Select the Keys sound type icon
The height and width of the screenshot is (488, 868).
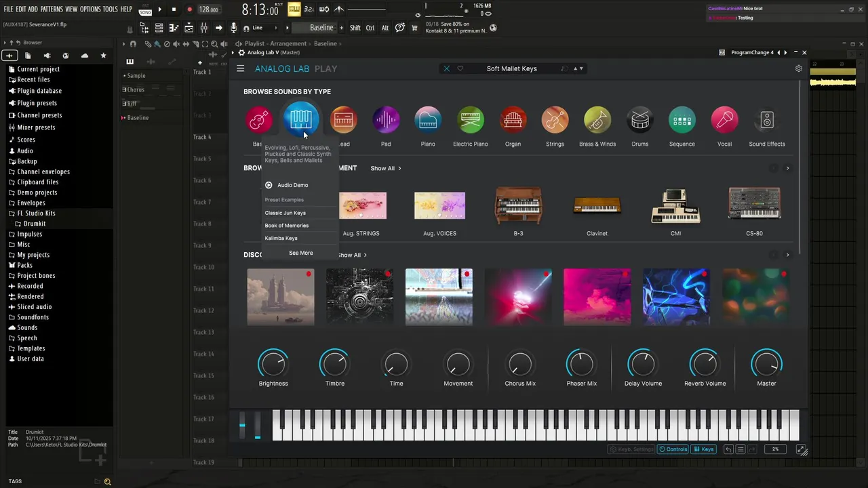click(301, 120)
